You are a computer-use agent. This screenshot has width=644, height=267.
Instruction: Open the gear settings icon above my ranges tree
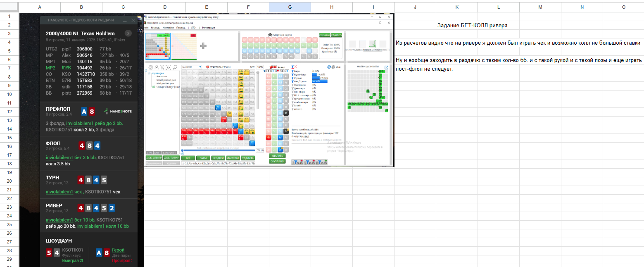point(151,67)
